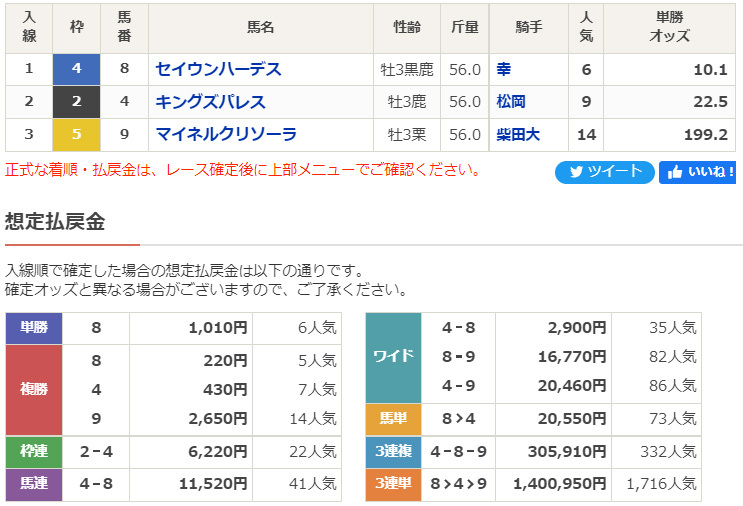
Task: Open jockey link 松岡
Action: tap(511, 101)
